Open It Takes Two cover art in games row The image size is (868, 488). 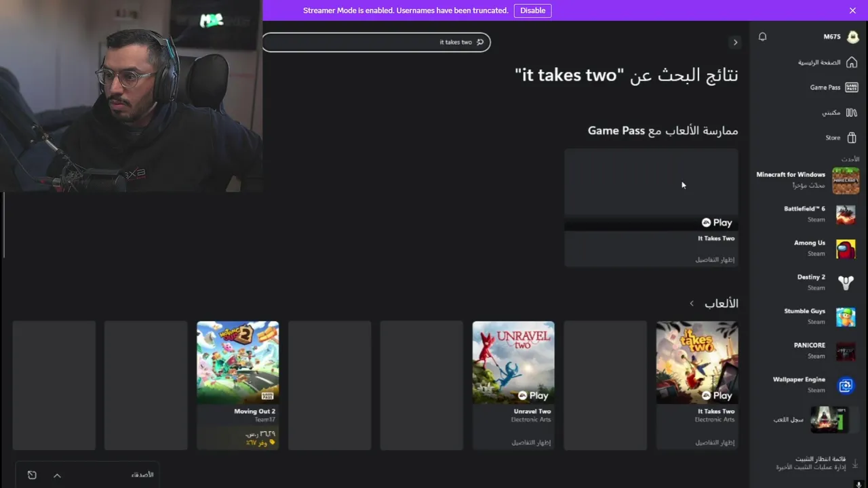coord(697,363)
